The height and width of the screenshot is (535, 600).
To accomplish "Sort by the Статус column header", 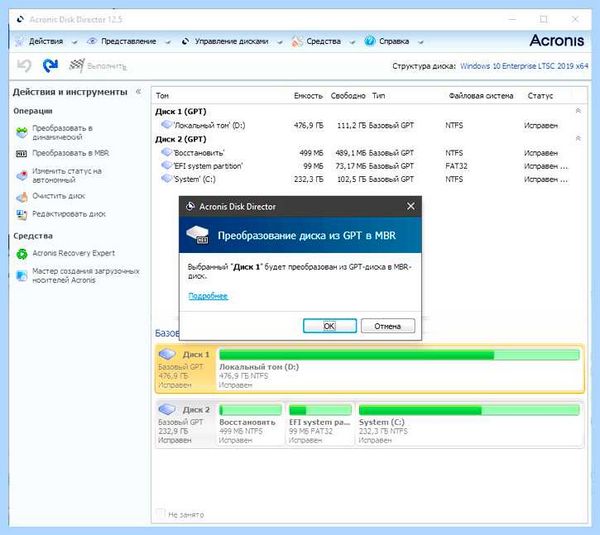I will (540, 96).
